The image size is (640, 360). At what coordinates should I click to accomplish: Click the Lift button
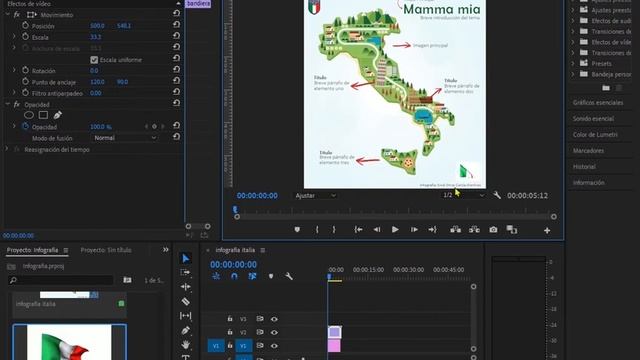456,230
